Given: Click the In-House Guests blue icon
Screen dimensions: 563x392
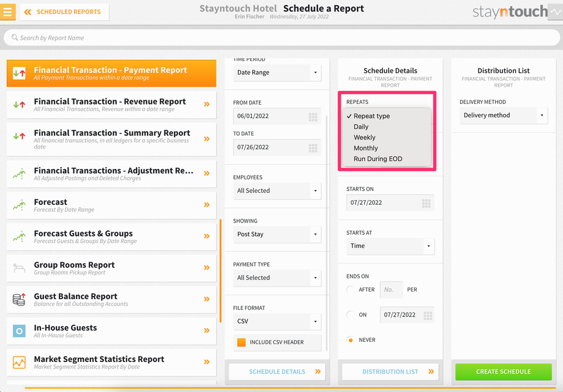Looking at the screenshot, I should pyautogui.click(x=19, y=331).
